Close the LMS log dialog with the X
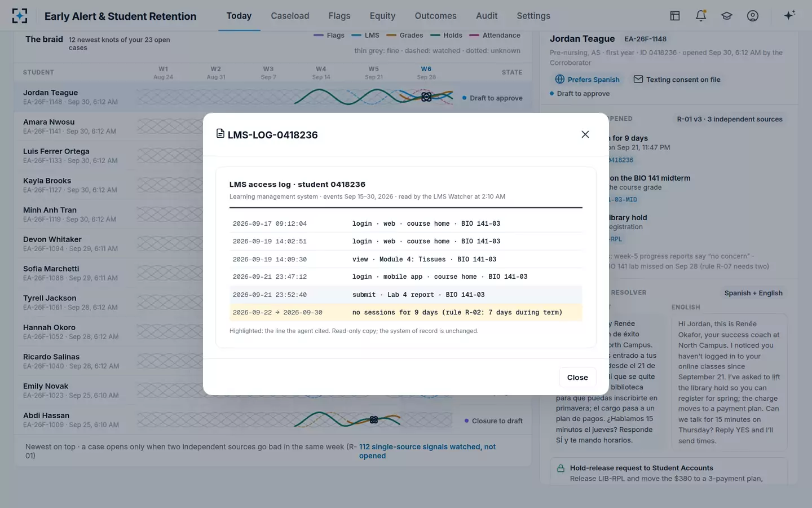This screenshot has height=508, width=812. coord(585,134)
